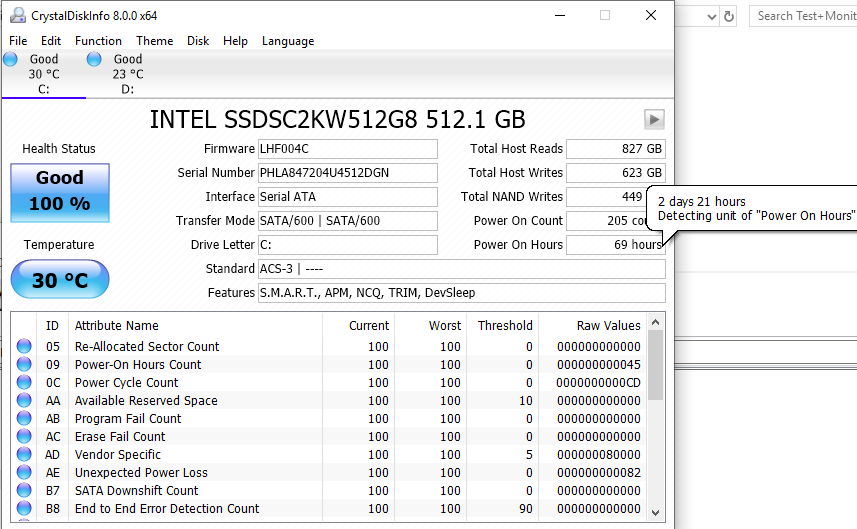Open the Help menu
This screenshot has width=857, height=529.
click(235, 41)
